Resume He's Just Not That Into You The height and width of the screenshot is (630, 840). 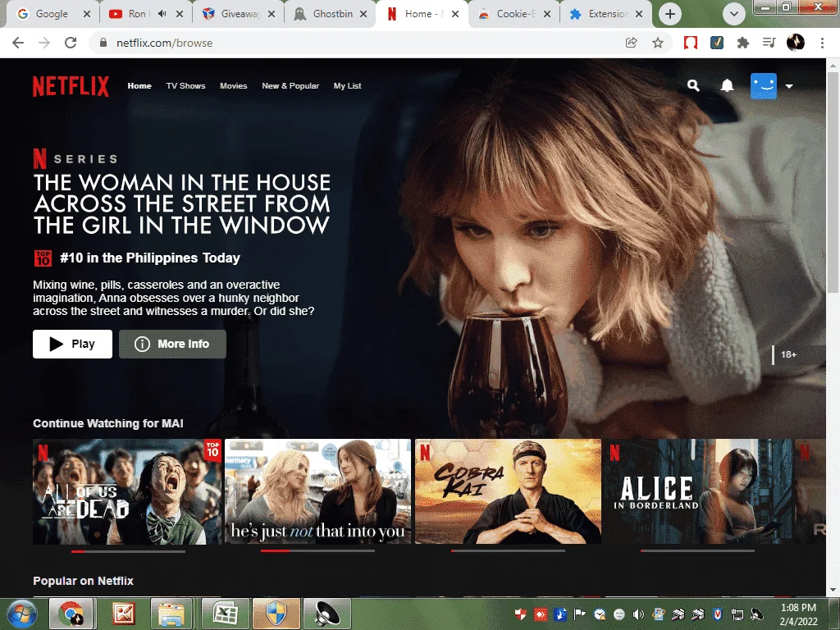317,491
